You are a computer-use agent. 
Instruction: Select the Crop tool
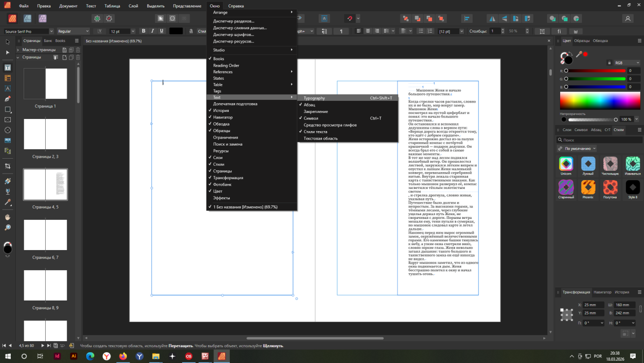click(7, 166)
